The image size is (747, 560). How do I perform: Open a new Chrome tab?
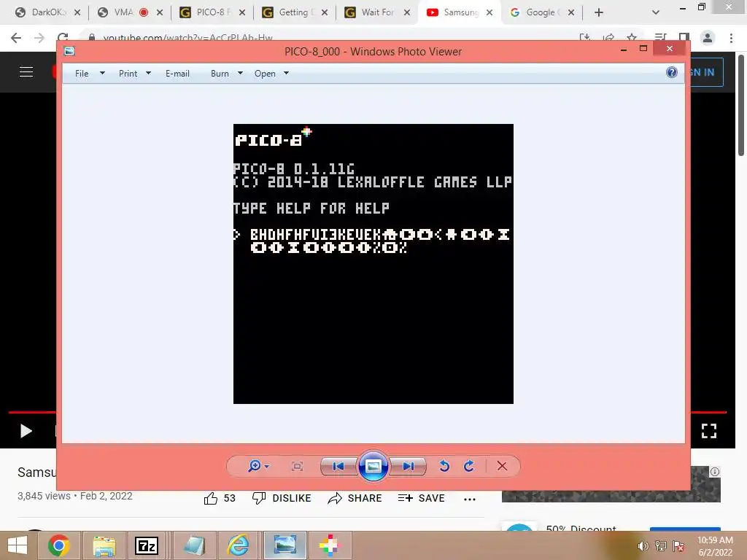click(599, 12)
